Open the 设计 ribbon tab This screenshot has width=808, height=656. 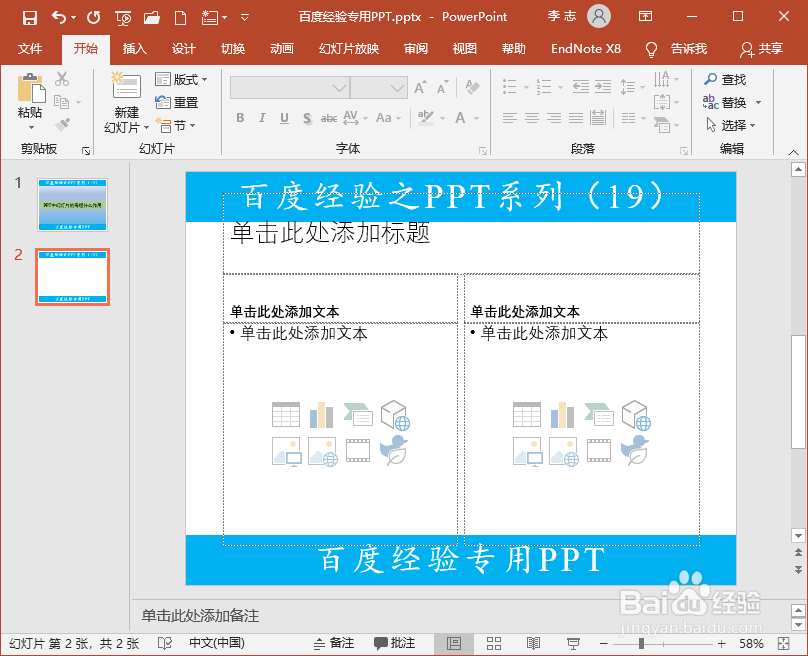pyautogui.click(x=183, y=49)
